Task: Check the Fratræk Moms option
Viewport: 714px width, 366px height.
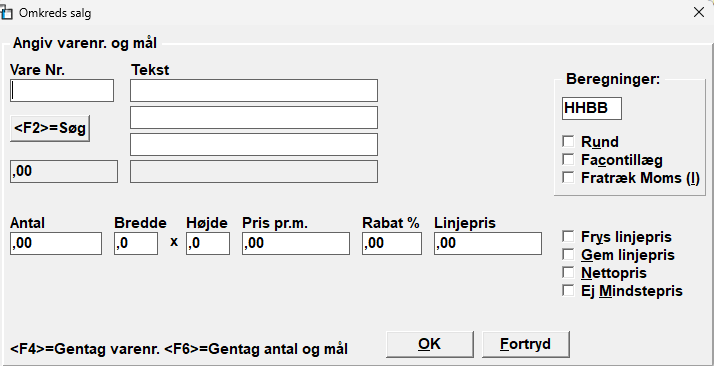Action: click(568, 177)
